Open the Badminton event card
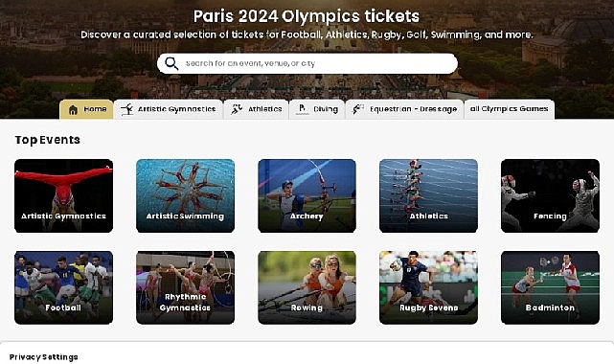This screenshot has height=364, width=614. (550, 287)
